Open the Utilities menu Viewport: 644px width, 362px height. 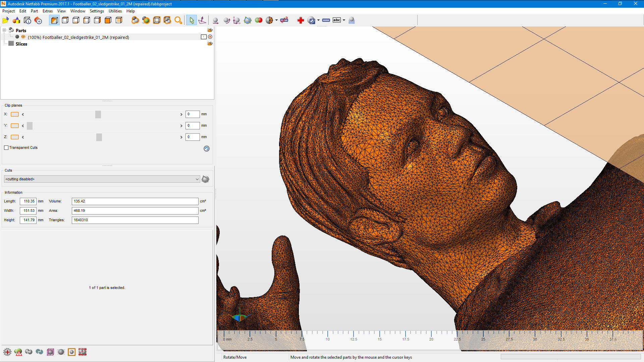[x=115, y=11]
